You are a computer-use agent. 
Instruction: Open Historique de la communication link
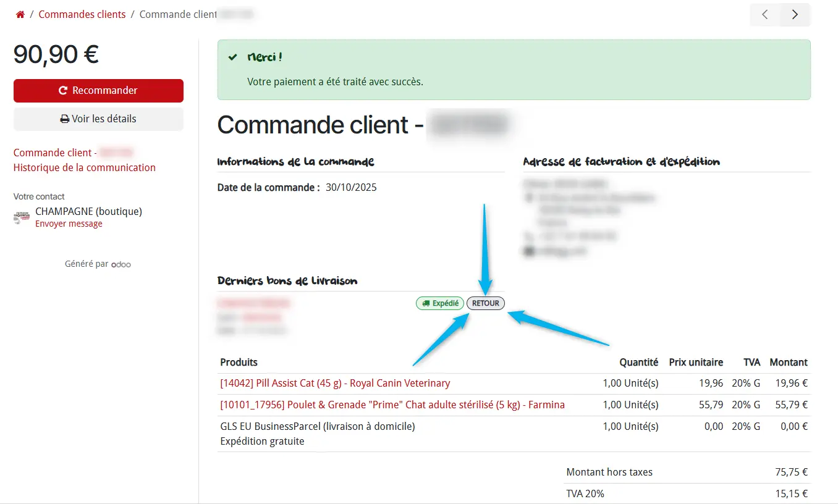[x=85, y=167]
